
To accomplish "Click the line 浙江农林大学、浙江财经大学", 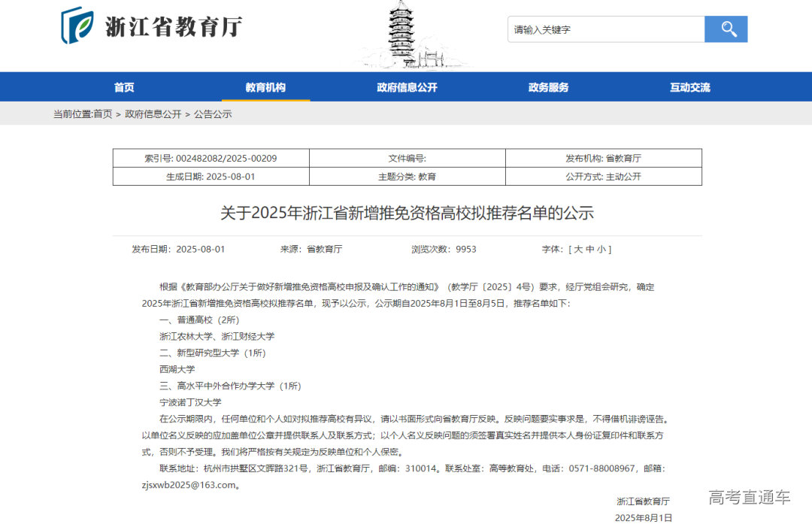I will [217, 337].
